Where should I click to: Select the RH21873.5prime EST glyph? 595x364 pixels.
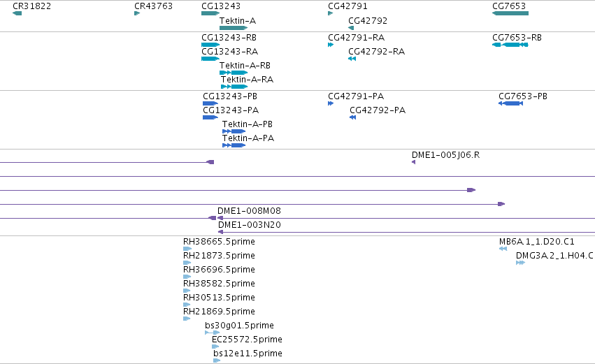(x=187, y=263)
